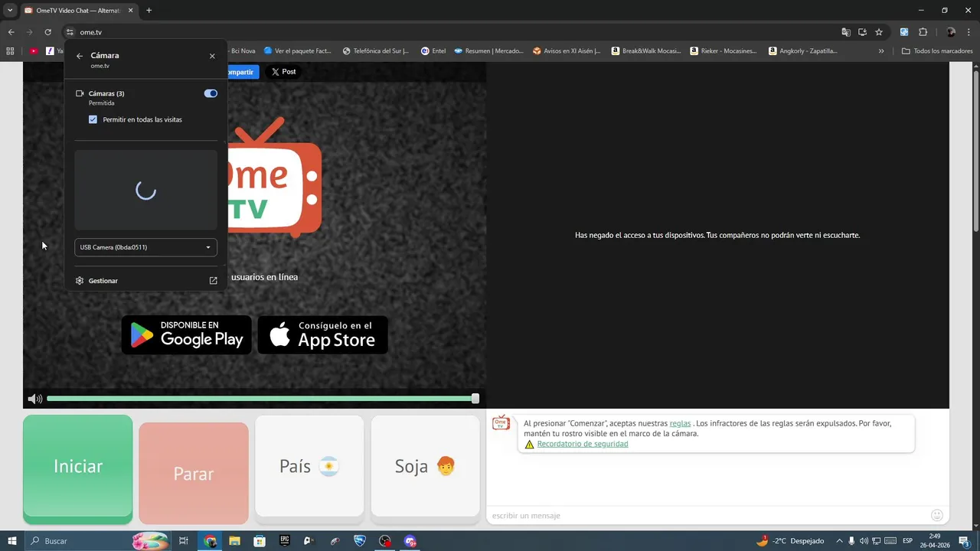Open the emoji picker smiley icon
The width and height of the screenshot is (980, 551).
pos(937,515)
